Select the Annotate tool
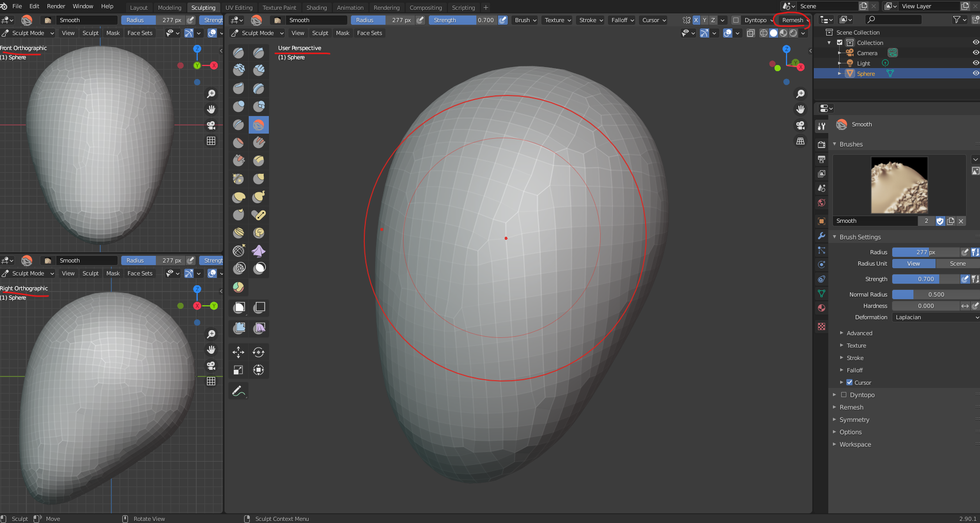Screen dimensions: 980x523 (238, 391)
